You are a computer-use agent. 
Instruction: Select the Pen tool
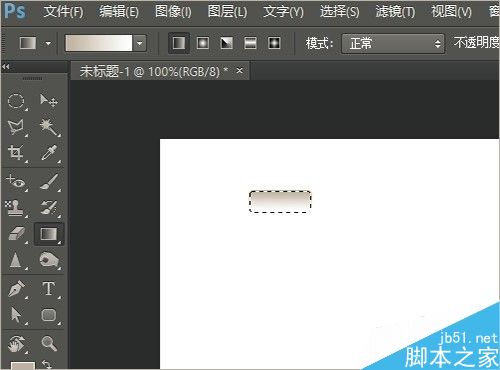coord(17,289)
